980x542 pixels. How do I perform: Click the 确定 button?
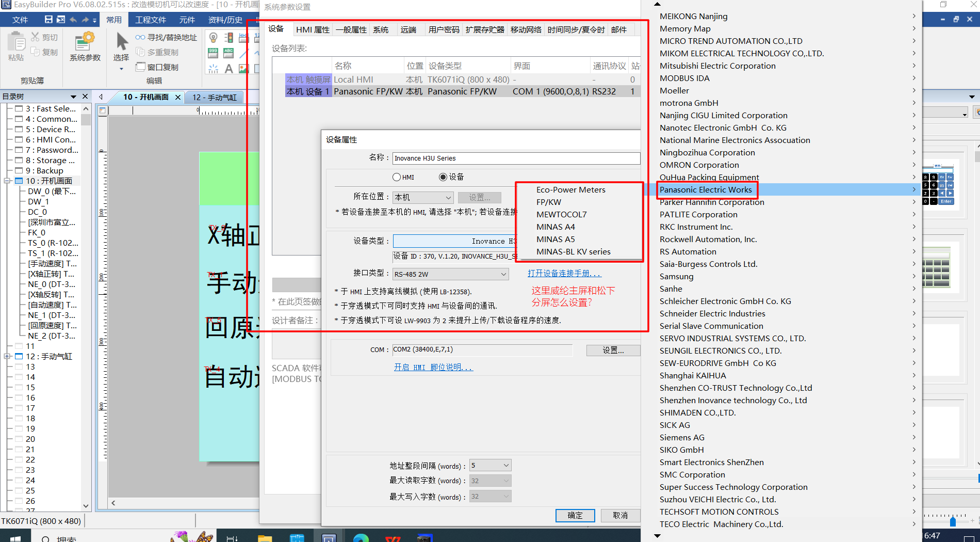click(575, 515)
